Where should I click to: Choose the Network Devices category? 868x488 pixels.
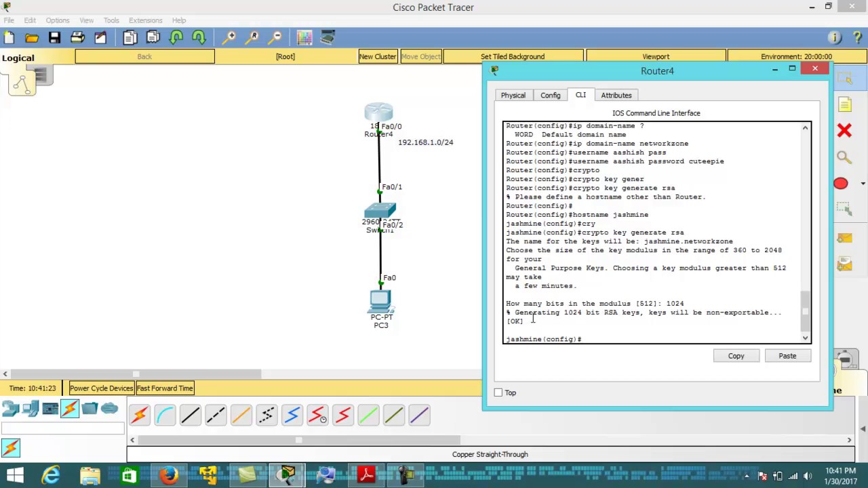[10, 409]
